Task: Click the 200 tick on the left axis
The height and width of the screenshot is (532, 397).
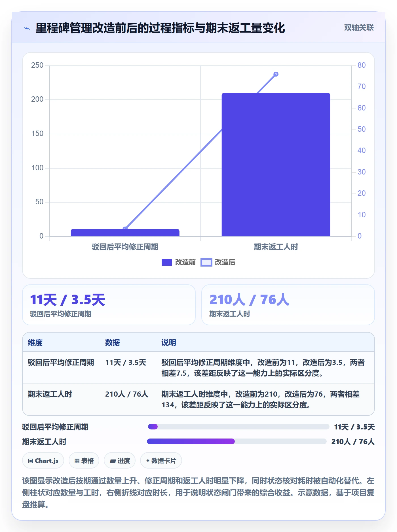Action: (37, 99)
